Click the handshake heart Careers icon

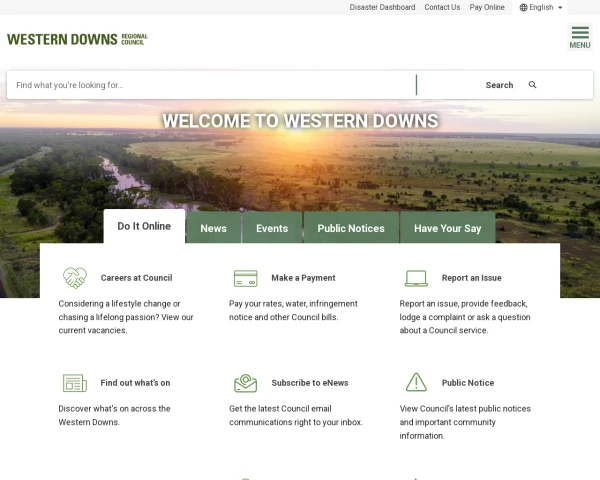click(x=75, y=278)
